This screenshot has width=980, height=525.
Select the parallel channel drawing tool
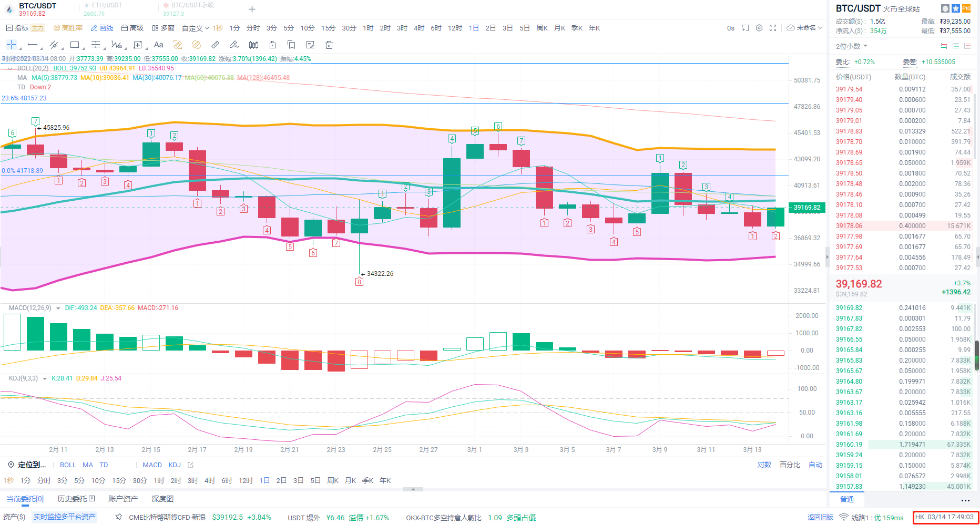point(54,45)
